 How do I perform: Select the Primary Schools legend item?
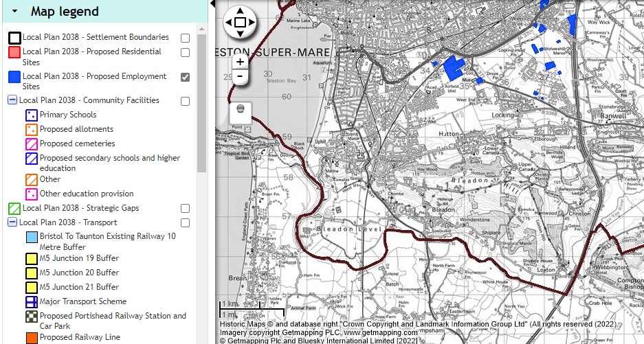pos(67,115)
